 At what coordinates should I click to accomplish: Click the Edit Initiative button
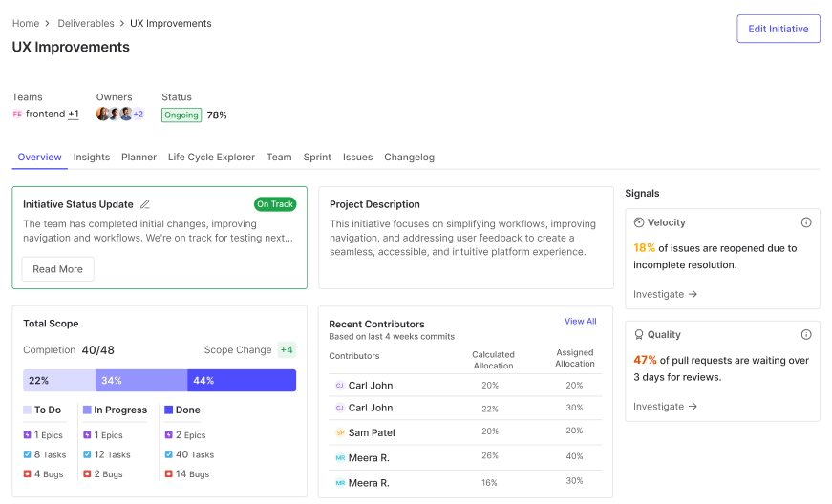coord(778,29)
